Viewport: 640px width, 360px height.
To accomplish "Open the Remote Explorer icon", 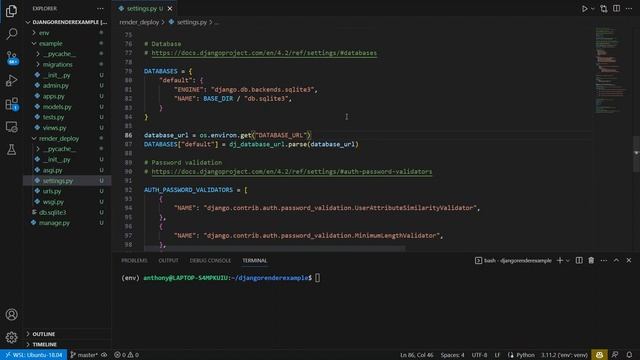I will point(11,127).
